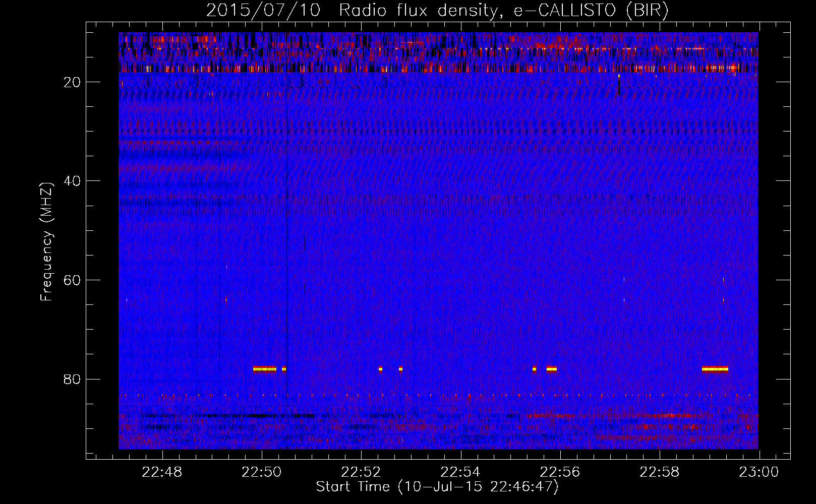Click the yellow burst just before 22:56
Viewport: 816px width, 504px height.
[x=551, y=369]
